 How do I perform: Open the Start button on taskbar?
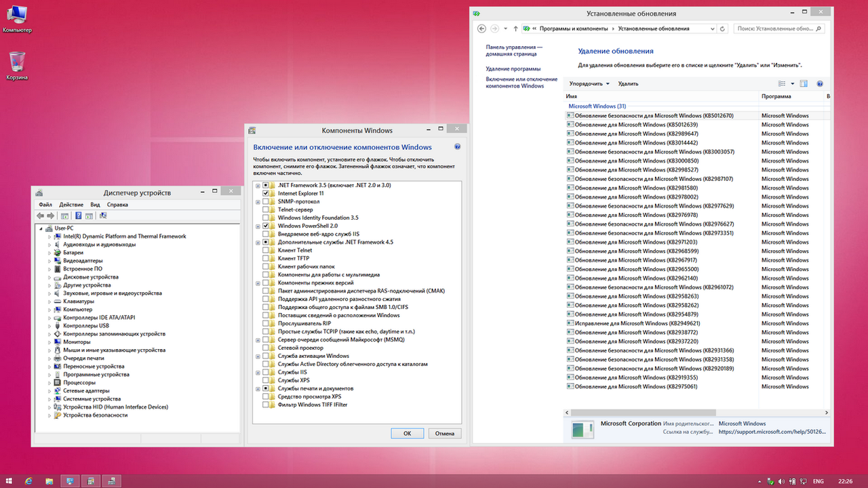pyautogui.click(x=9, y=481)
